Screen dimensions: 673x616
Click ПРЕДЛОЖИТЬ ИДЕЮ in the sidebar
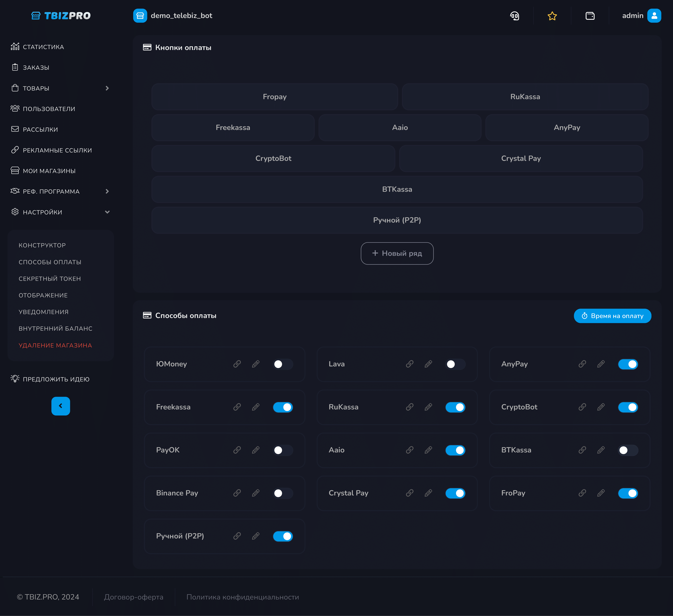point(50,379)
